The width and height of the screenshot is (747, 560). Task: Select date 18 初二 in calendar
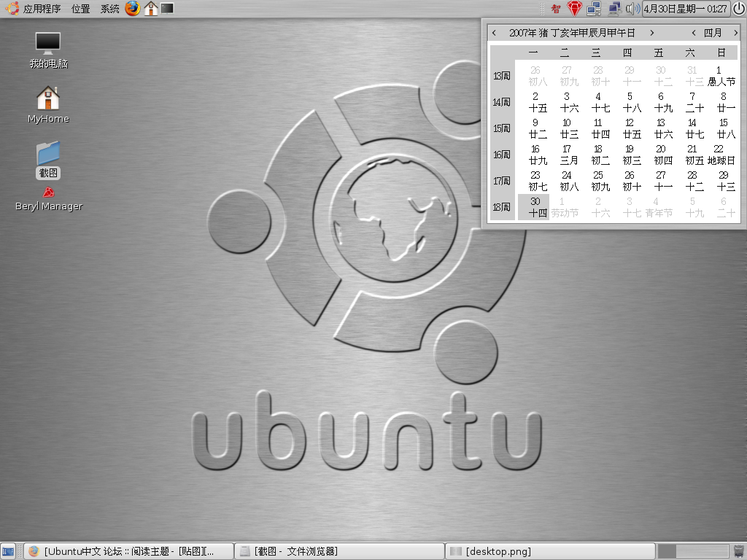(x=600, y=155)
